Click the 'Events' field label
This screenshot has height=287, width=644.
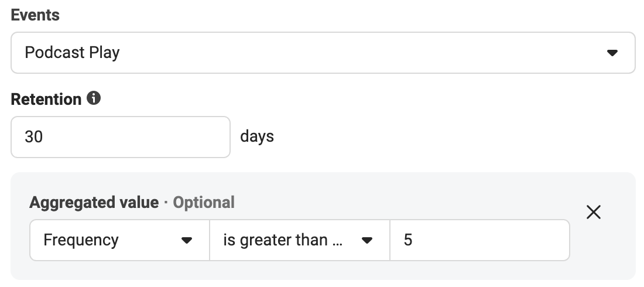(35, 15)
